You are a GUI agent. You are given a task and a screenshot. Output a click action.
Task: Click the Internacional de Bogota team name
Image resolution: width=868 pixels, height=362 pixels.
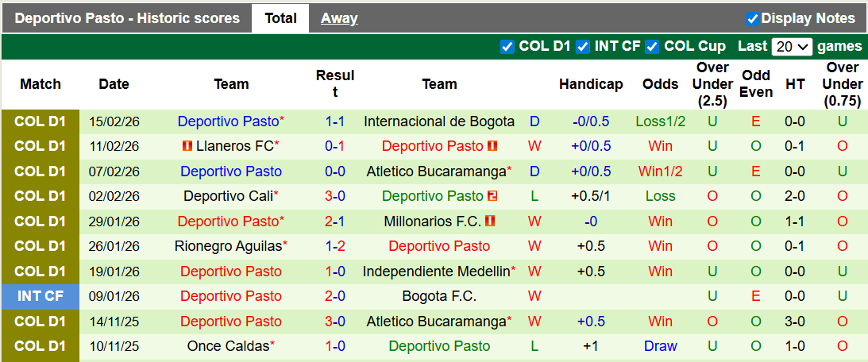(x=439, y=121)
